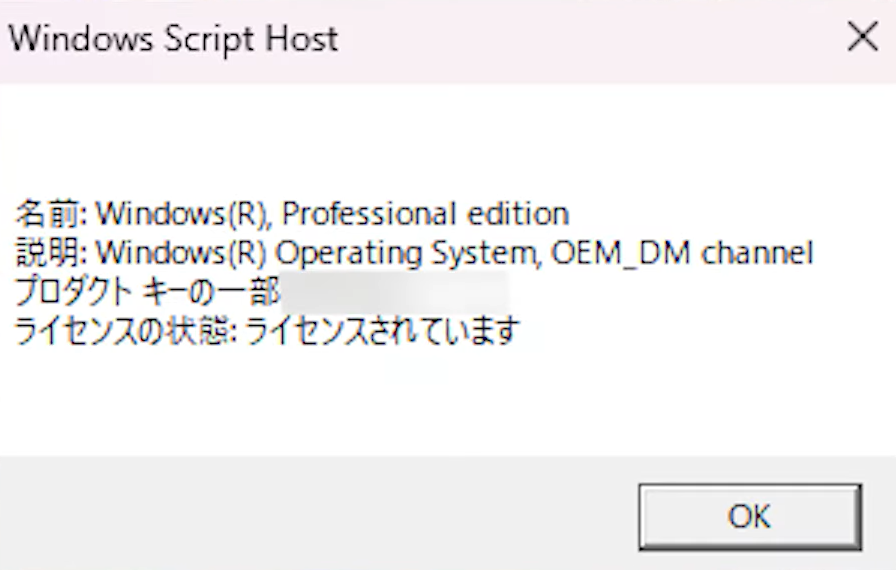Image resolution: width=896 pixels, height=570 pixels.
Task: Click the Windows Script Host title text
Action: tap(173, 39)
